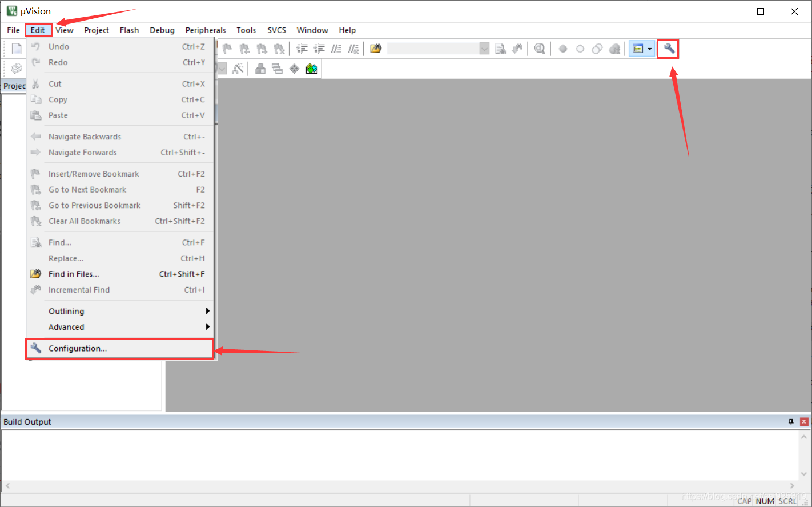Open the File menu
Image resolution: width=812 pixels, height=507 pixels.
(x=14, y=30)
